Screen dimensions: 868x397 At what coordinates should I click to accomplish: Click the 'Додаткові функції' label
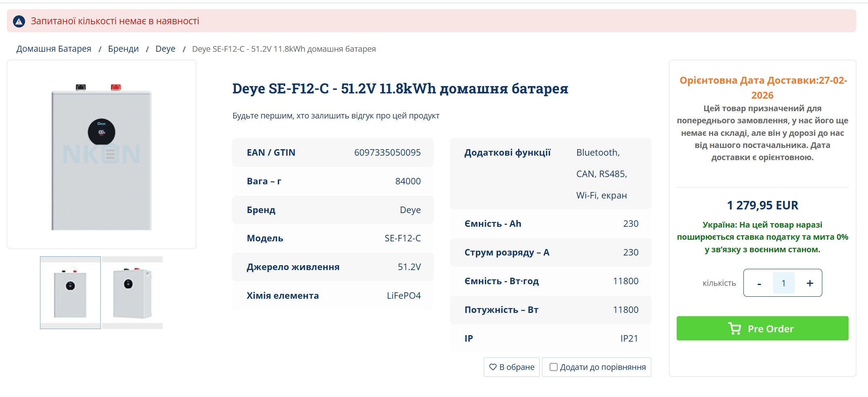[508, 152]
